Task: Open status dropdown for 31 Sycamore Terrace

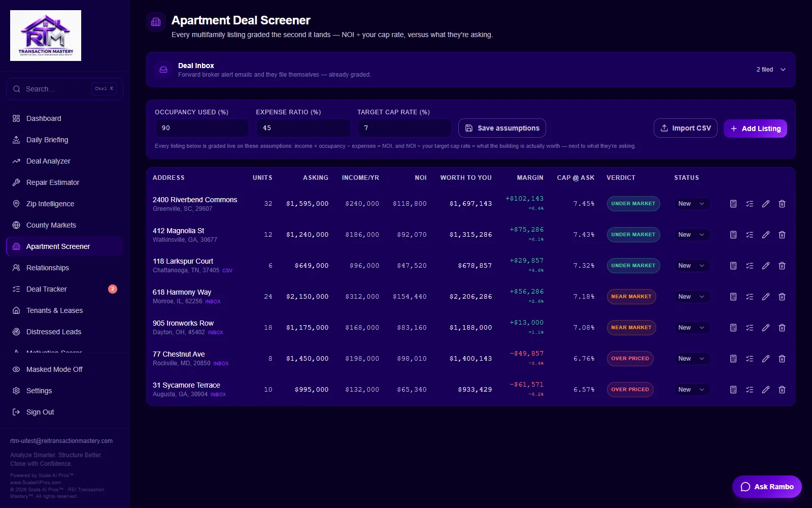Action: [692, 390]
